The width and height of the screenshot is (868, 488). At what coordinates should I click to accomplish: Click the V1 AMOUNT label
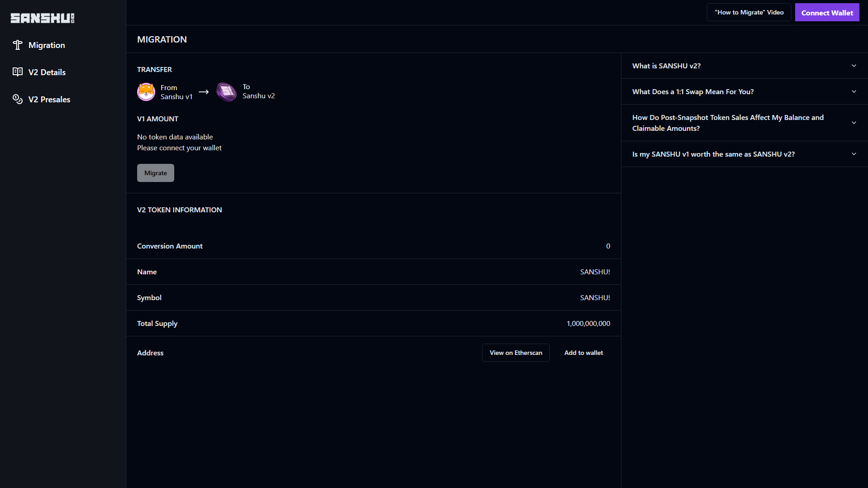point(157,119)
